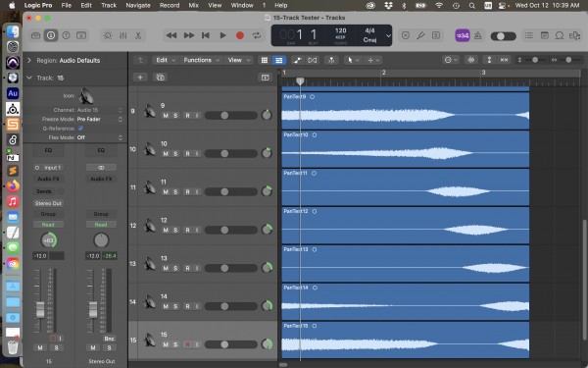Expand the Region: Audio Defaults section
This screenshot has width=588, height=368.
[29, 60]
